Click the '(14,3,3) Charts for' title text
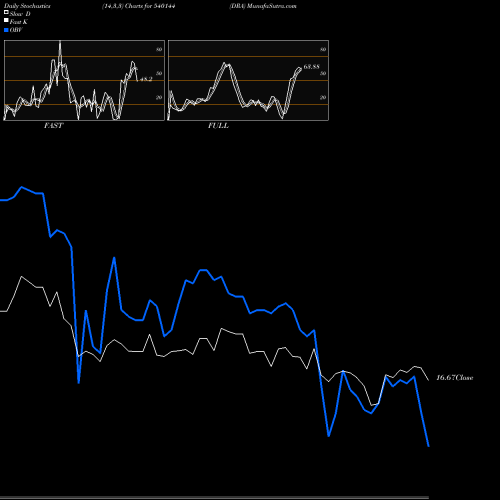Image resolution: width=500 pixels, height=500 pixels. [127, 6]
